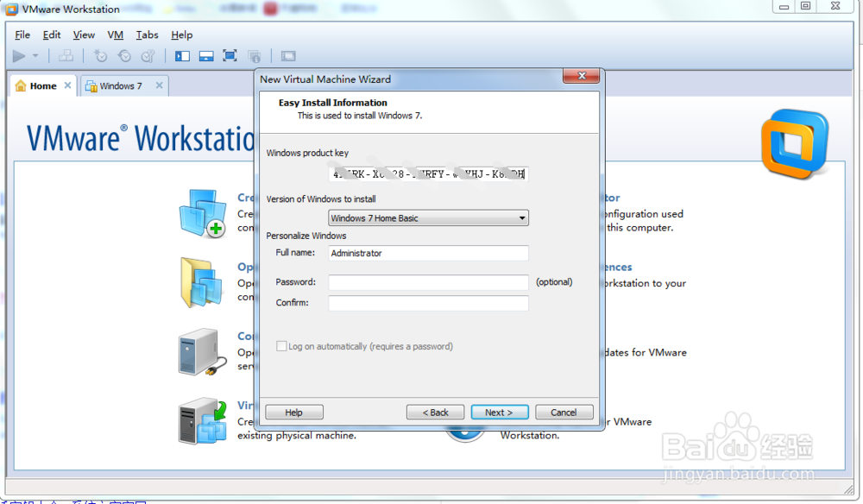Viewport: 863px width, 504px height.
Task: Select the Power On play icon
Action: click(19, 55)
